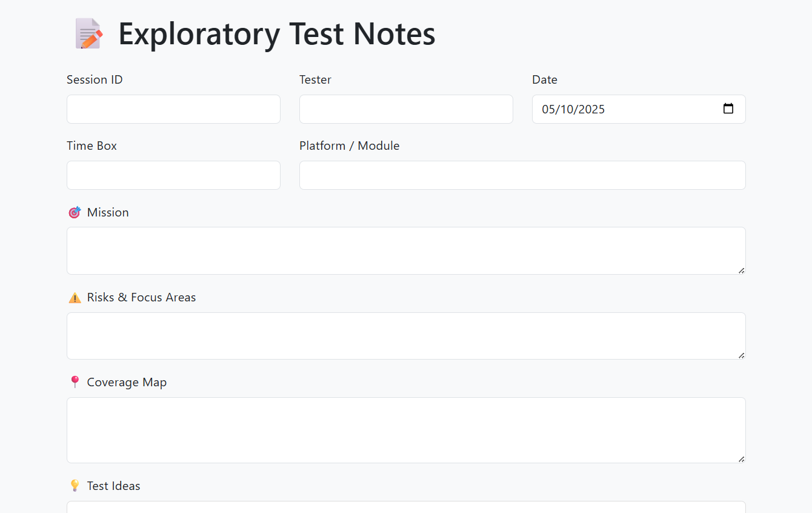Click inside the Test Ideas text area
The width and height of the screenshot is (812, 513).
[406, 509]
